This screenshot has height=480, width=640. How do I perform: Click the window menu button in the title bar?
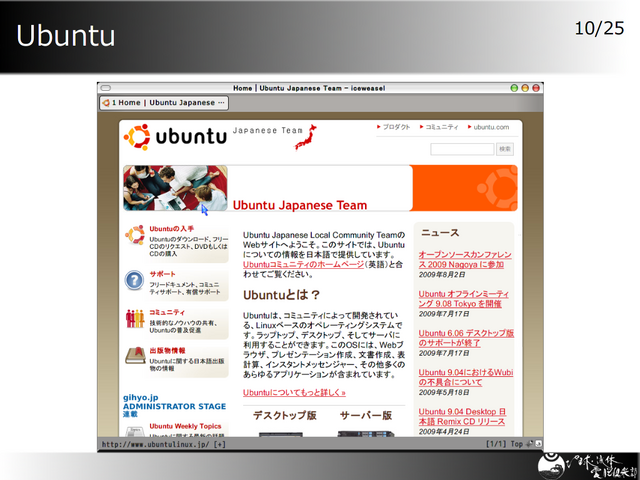106,88
